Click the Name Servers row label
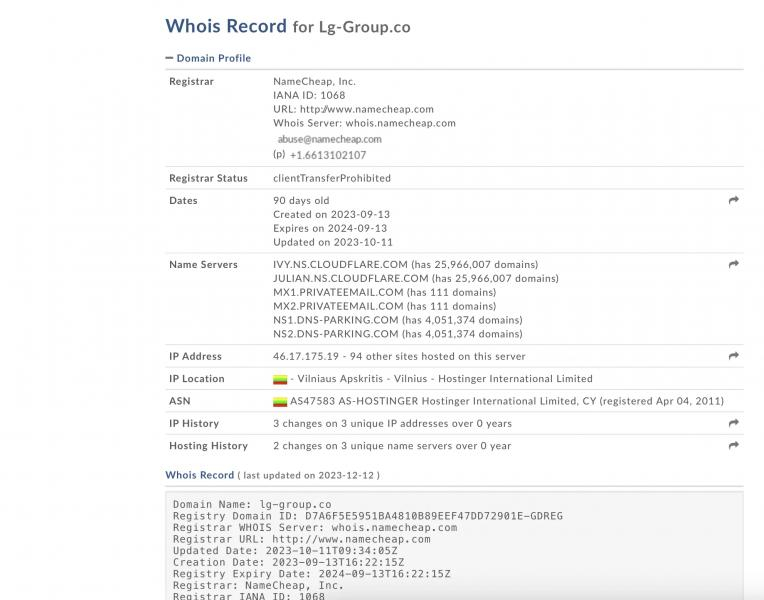The image size is (764, 600). [203, 264]
